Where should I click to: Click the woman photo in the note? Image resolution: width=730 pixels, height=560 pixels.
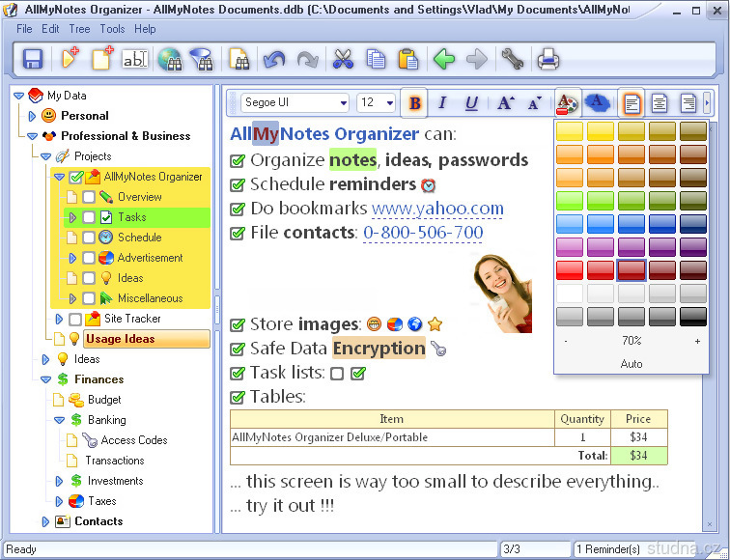[x=501, y=293]
